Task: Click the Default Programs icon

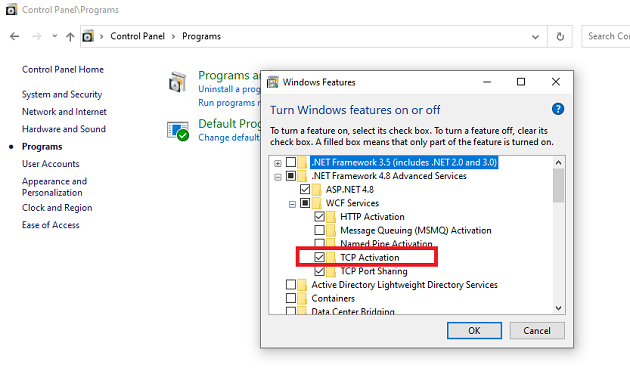Action: click(x=178, y=131)
